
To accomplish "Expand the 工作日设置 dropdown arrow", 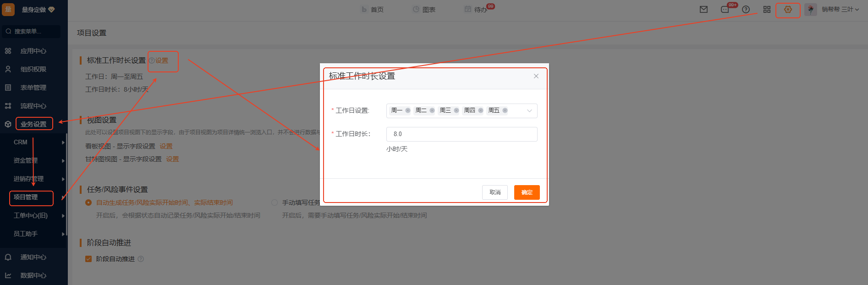I will coord(529,111).
